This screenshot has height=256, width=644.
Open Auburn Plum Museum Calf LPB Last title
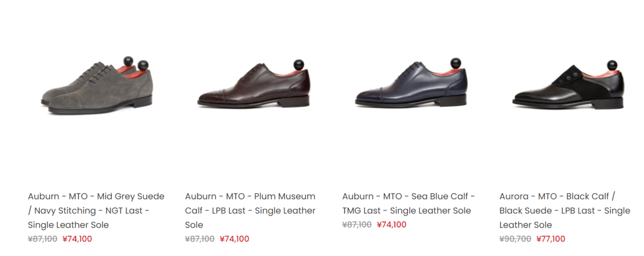[250, 210]
